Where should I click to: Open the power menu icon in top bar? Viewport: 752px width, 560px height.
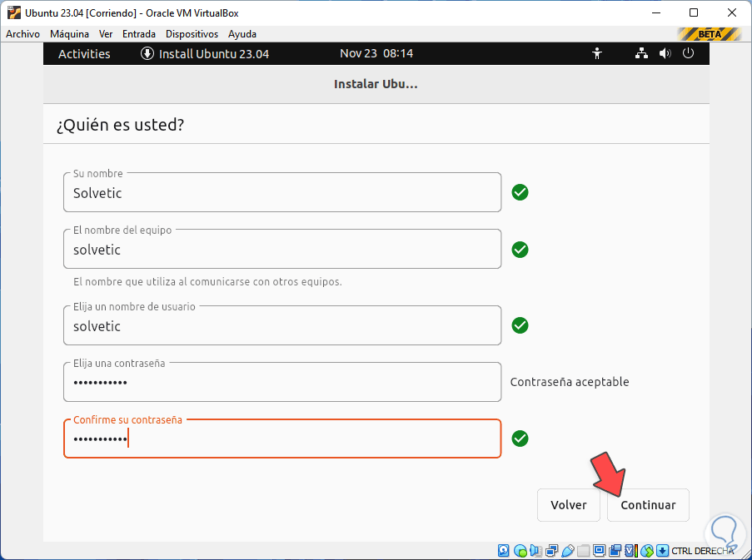point(688,52)
